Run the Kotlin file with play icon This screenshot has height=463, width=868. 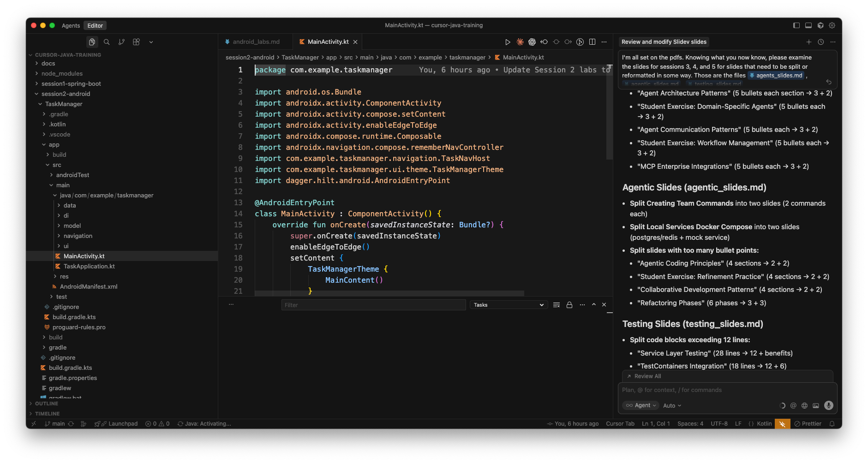508,42
